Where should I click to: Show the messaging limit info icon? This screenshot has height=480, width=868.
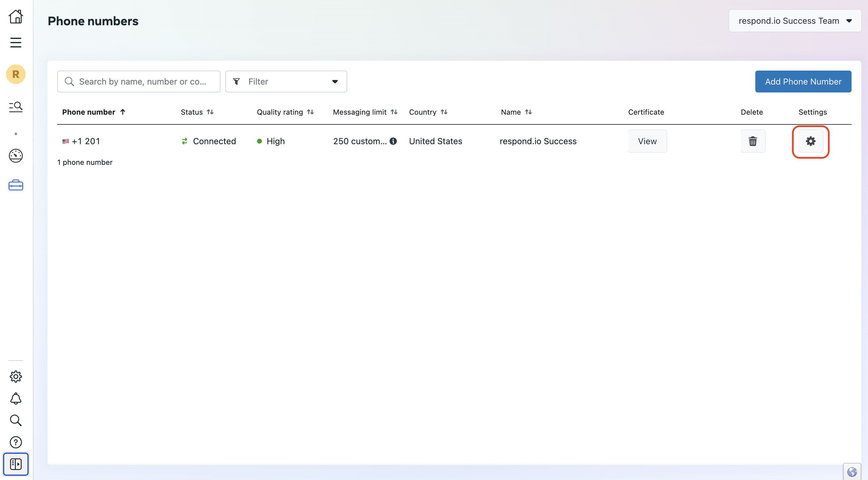[393, 141]
